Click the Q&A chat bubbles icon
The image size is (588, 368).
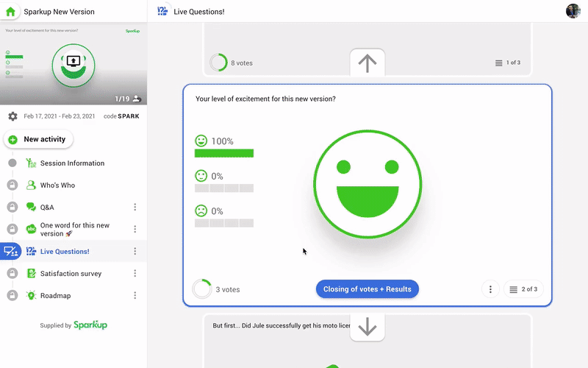pos(31,207)
